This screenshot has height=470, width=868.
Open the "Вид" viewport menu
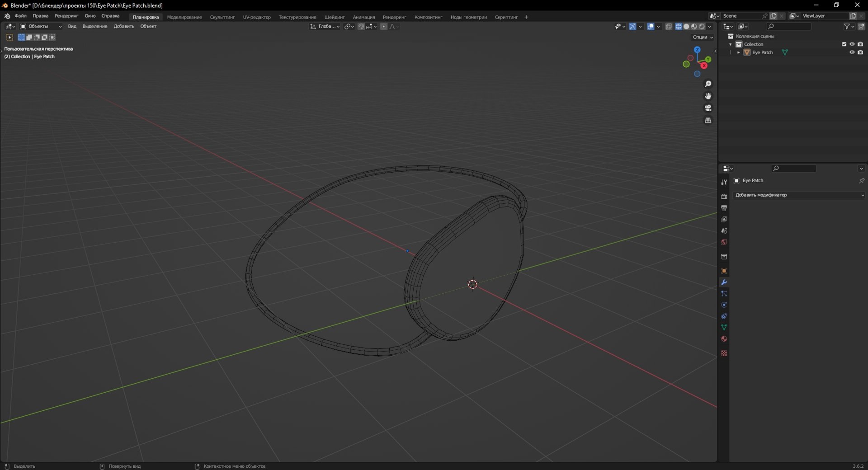[72, 27]
